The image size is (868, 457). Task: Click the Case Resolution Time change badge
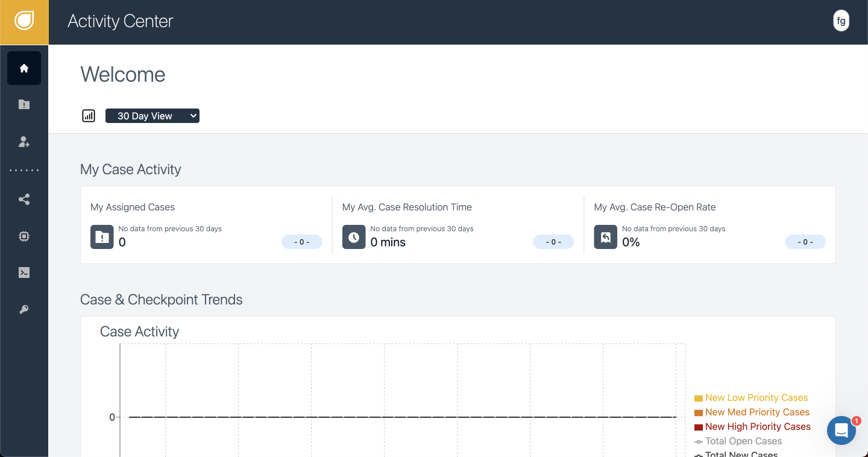[553, 242]
